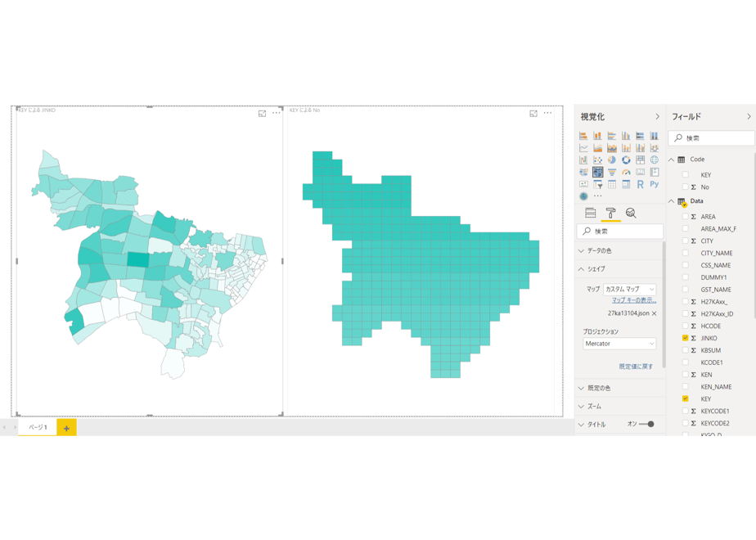
Task: Select the matrix visual
Action: pyautogui.click(x=626, y=184)
